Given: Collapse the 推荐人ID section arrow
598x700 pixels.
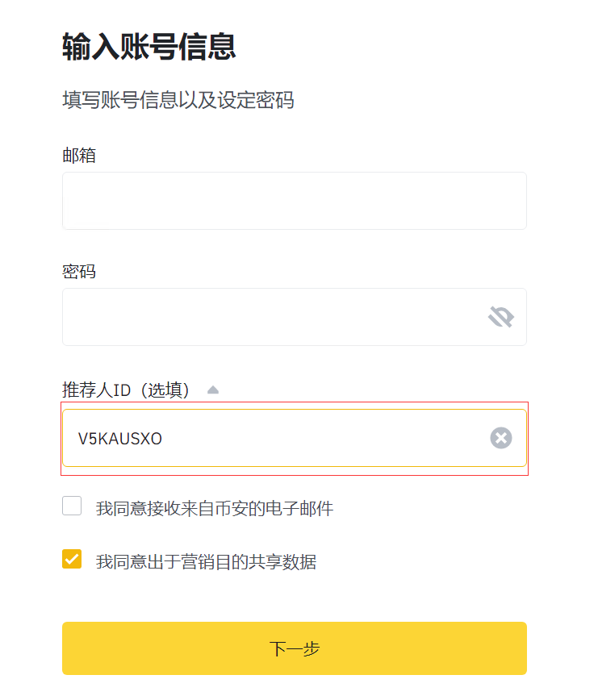Looking at the screenshot, I should tap(213, 390).
